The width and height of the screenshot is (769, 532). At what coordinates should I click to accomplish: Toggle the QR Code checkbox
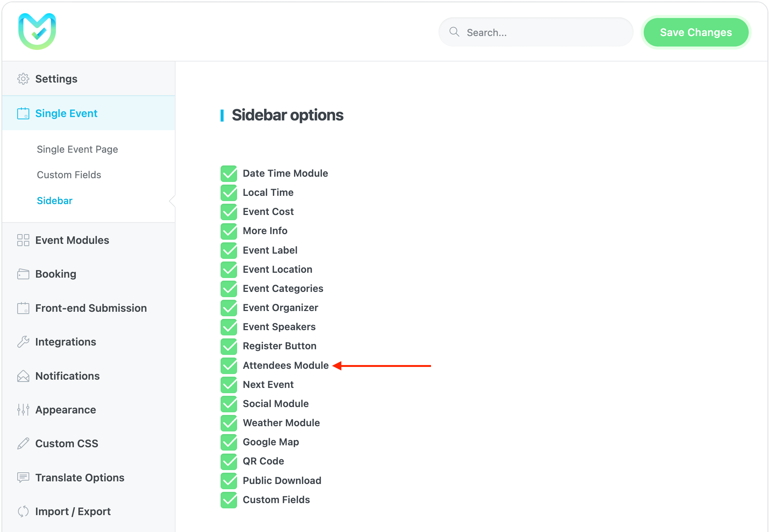(229, 461)
